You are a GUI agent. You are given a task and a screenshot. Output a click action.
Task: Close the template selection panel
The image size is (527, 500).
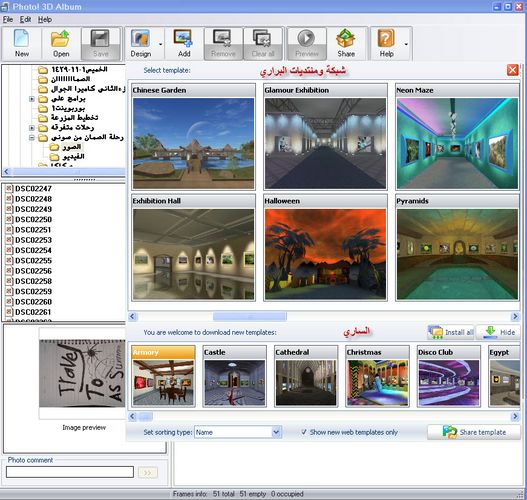coord(513,70)
